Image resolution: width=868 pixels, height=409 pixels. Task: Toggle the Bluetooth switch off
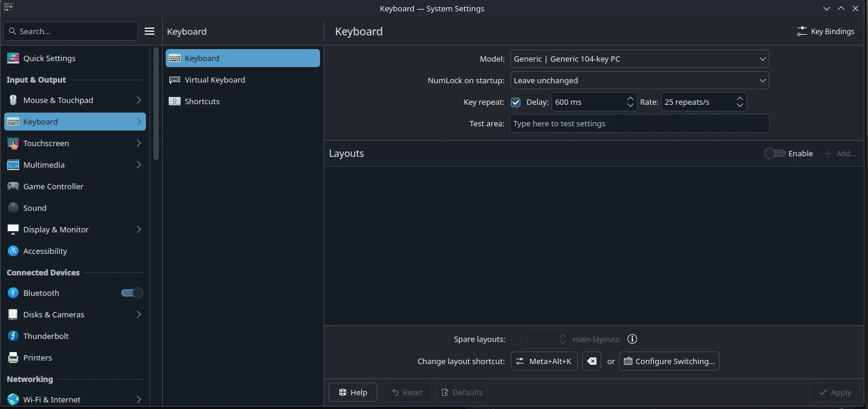pos(132,293)
